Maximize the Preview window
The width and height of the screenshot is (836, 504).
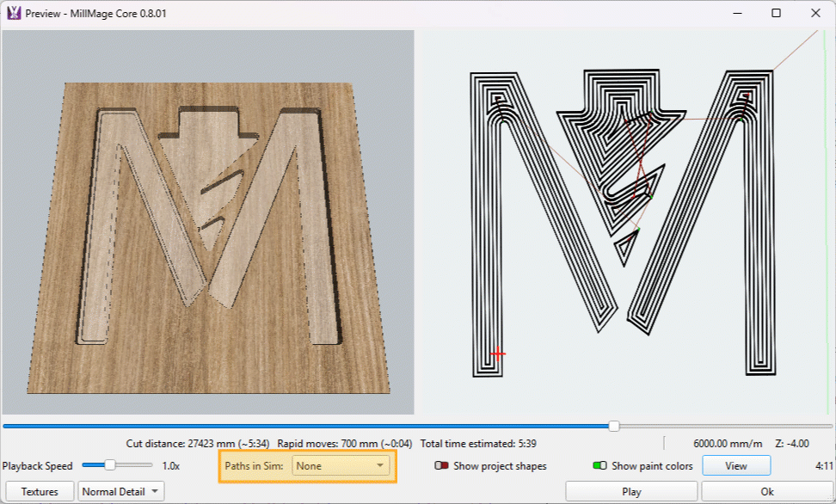(776, 14)
